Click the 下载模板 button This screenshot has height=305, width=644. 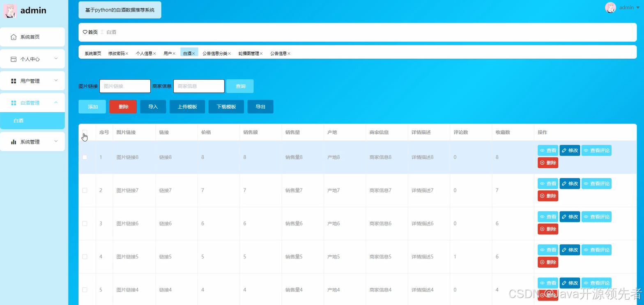click(x=226, y=107)
